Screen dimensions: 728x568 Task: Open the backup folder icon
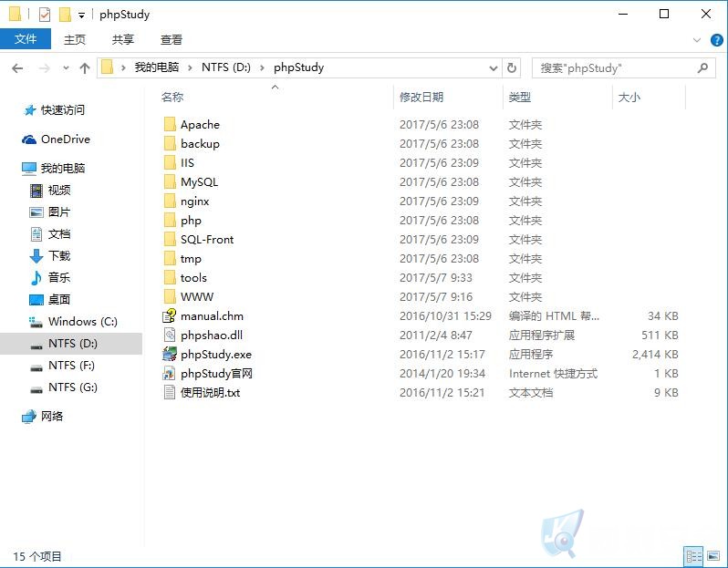click(x=170, y=143)
